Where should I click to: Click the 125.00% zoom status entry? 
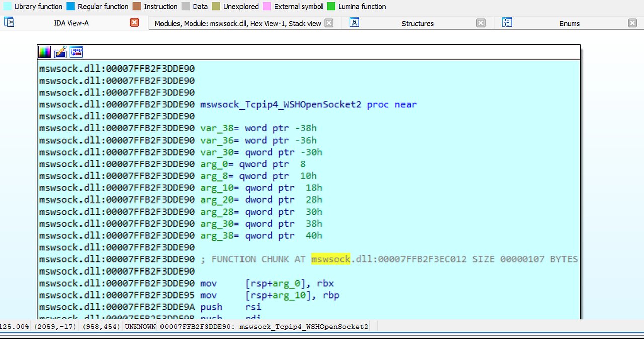(14, 327)
